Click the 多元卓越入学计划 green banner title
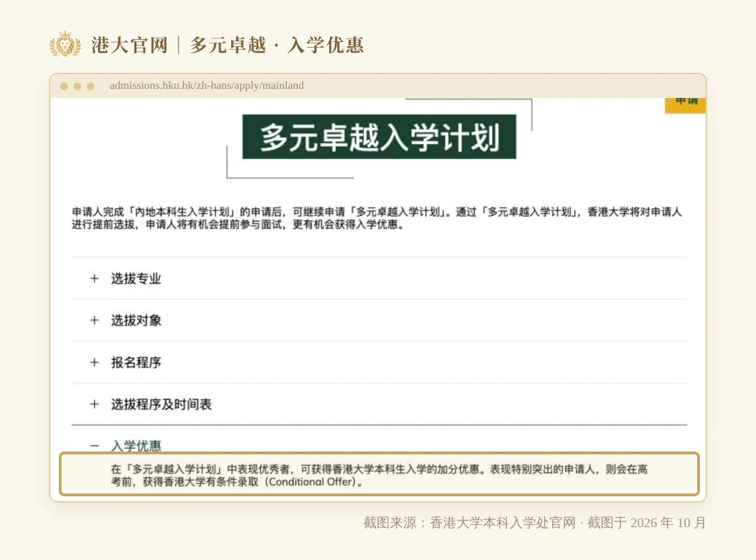This screenshot has width=756, height=560. coord(379,137)
